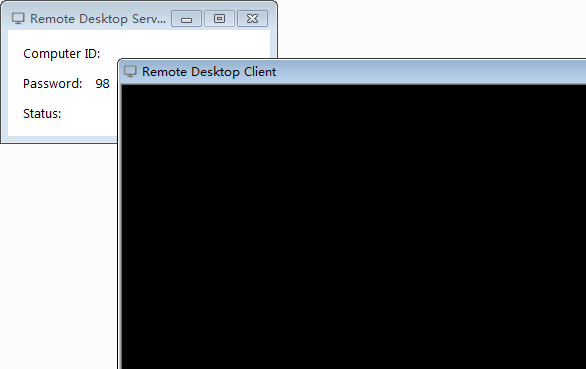Click the Remote Desktop Server monitor icon
The image size is (586, 369).
pyautogui.click(x=18, y=18)
